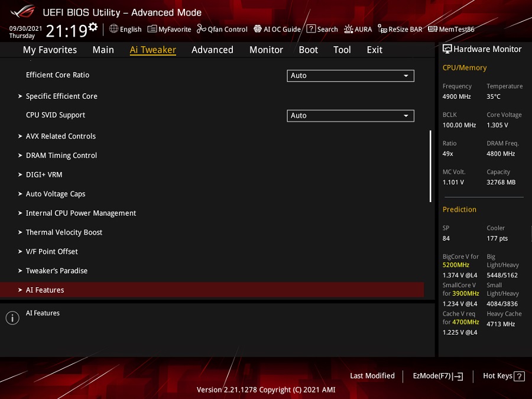
Task: Launch AI OC Guide brain icon
Action: 258,29
